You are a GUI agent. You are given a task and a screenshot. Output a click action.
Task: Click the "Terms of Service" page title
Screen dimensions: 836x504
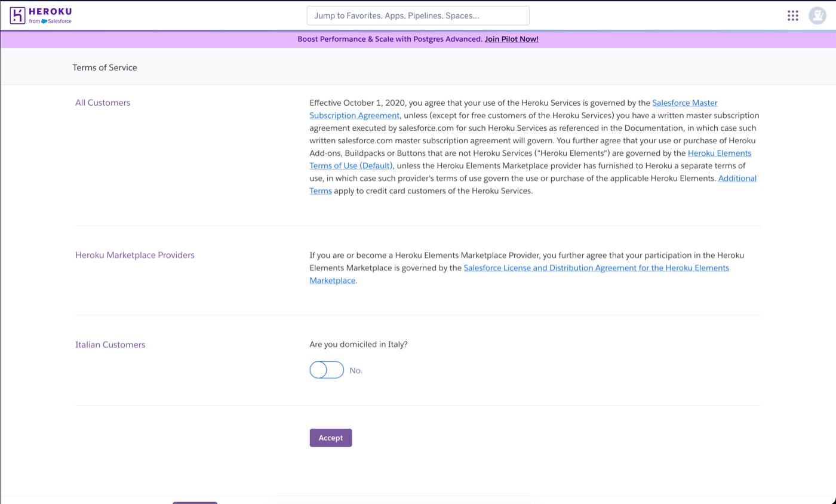pos(105,67)
